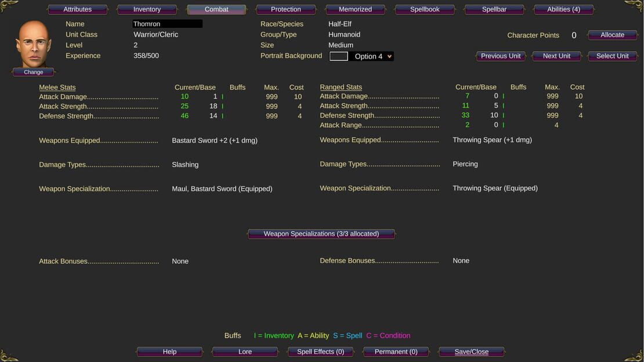Click Save/Close to exit
The height and width of the screenshot is (362, 644).
pyautogui.click(x=472, y=352)
